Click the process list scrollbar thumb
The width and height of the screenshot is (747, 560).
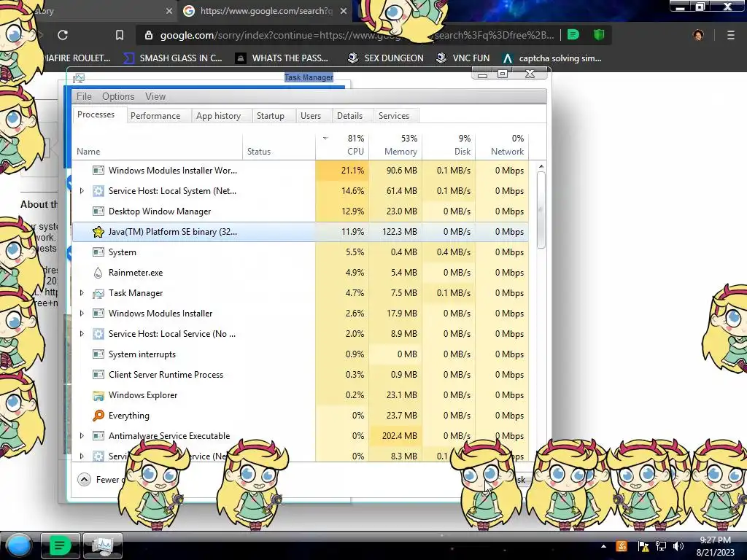(x=541, y=209)
